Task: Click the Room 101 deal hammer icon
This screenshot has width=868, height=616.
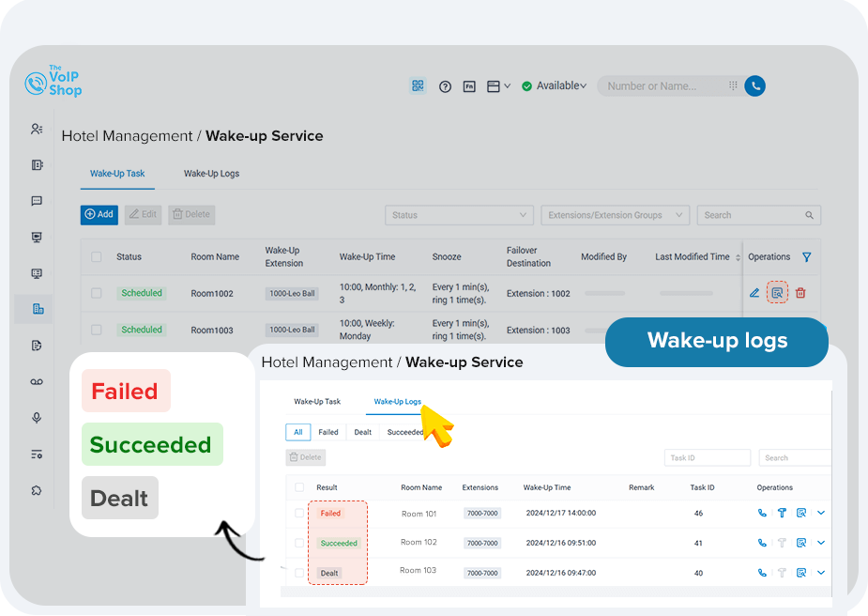Action: [782, 513]
